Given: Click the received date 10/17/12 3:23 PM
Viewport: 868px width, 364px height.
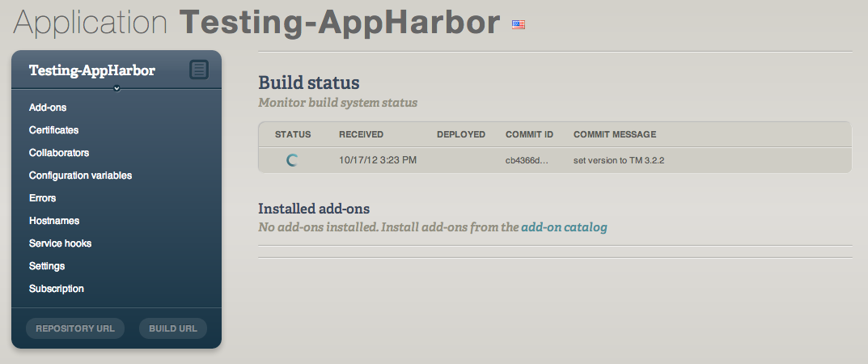Looking at the screenshot, I should [378, 160].
